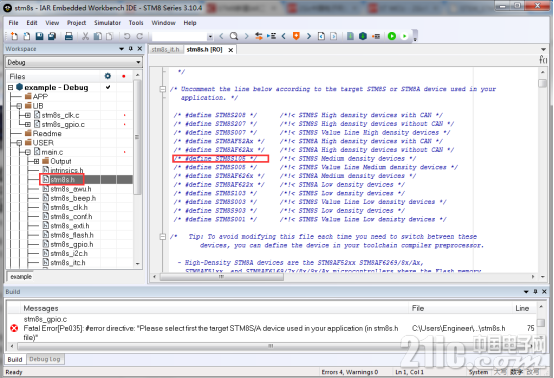554x378 pixels.
Task: Open the File menu
Action: pyautogui.click(x=13, y=23)
